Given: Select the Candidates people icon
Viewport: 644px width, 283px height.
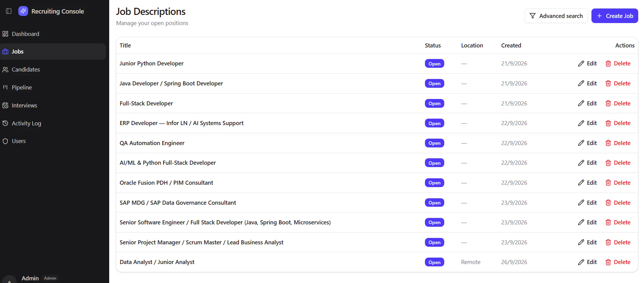Looking at the screenshot, I should coord(5,69).
